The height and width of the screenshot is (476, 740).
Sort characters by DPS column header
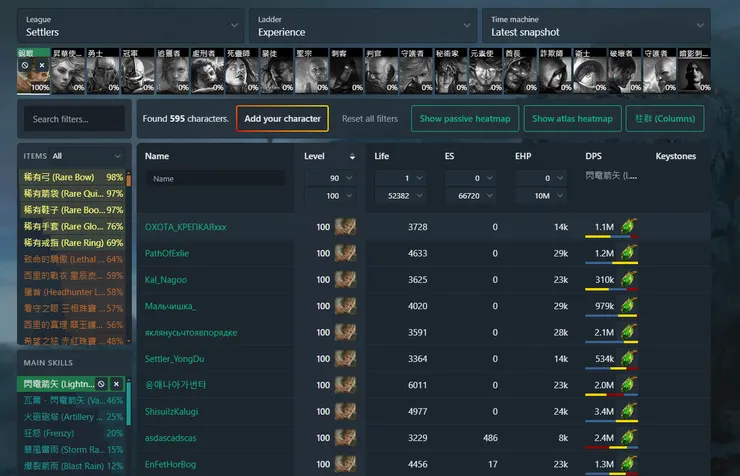(593, 157)
